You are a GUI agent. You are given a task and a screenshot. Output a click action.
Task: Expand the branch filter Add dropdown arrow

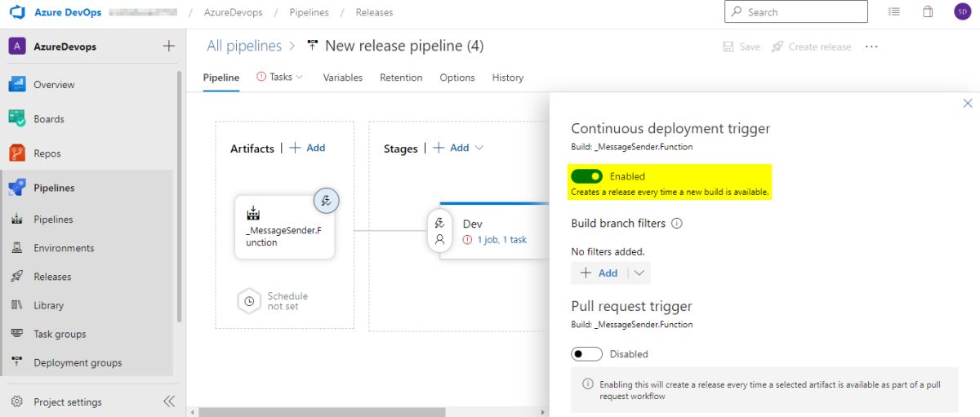coord(639,273)
